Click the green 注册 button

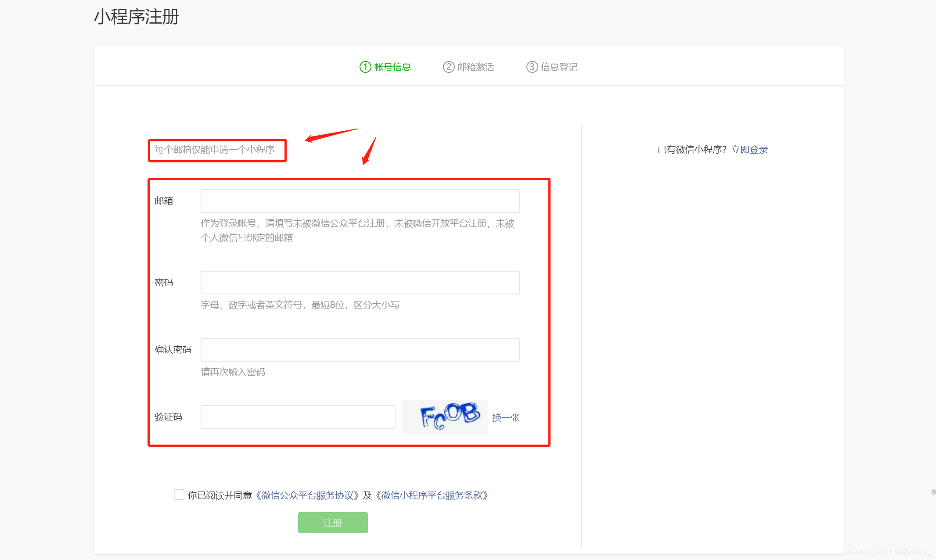point(333,523)
